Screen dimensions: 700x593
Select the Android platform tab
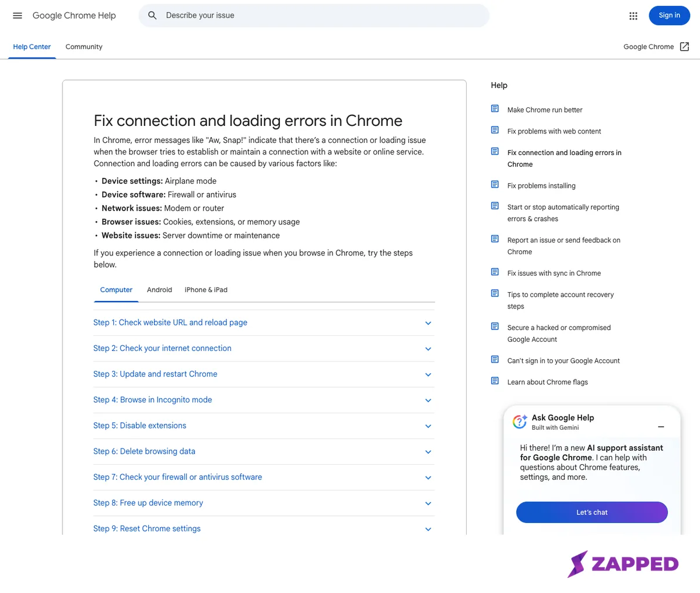tap(159, 290)
